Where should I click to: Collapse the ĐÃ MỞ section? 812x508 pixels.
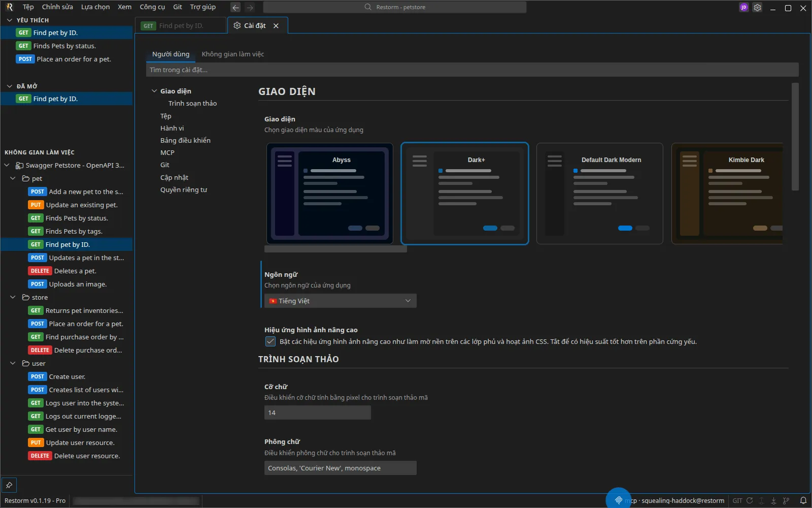tap(9, 86)
